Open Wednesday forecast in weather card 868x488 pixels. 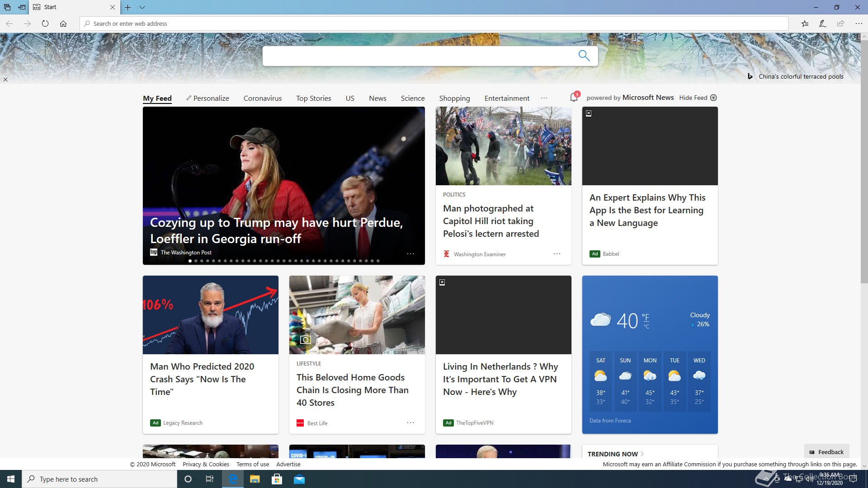(699, 381)
